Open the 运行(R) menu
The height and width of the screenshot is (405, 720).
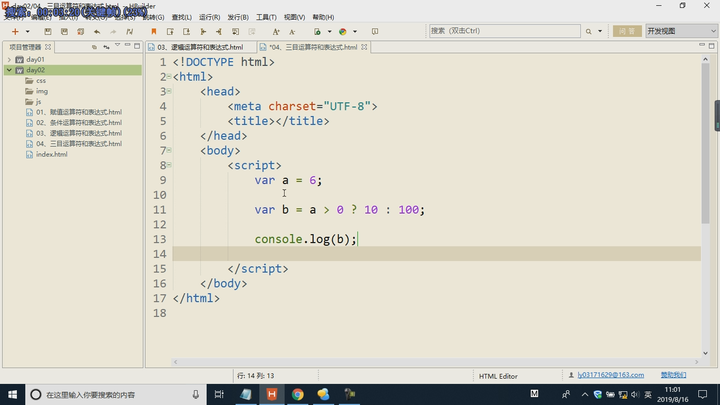(209, 17)
